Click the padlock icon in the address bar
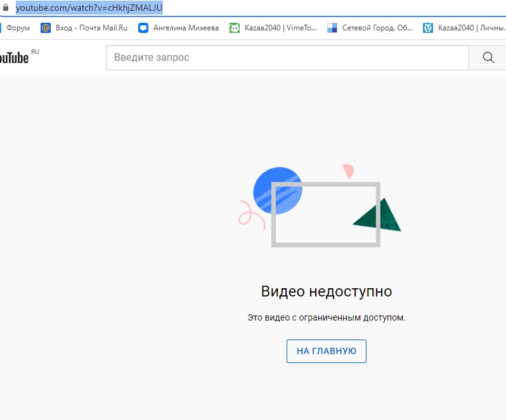506x420 pixels. pyautogui.click(x=6, y=8)
